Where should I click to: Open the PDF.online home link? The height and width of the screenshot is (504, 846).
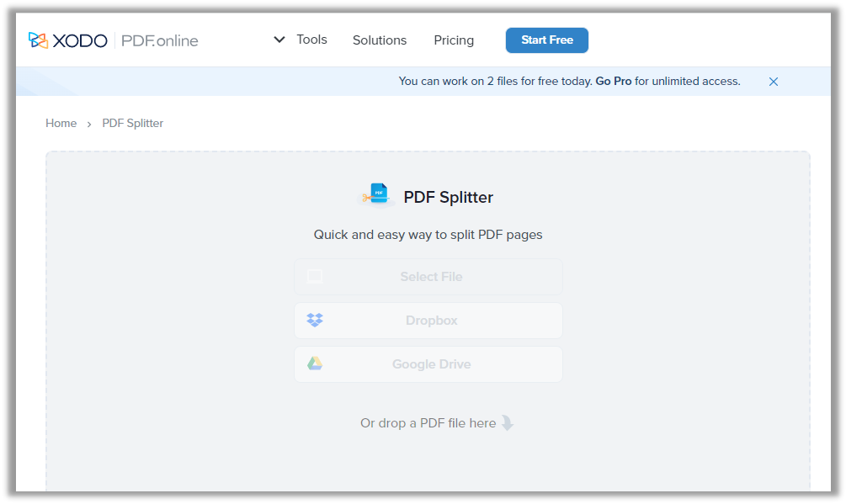coord(160,41)
